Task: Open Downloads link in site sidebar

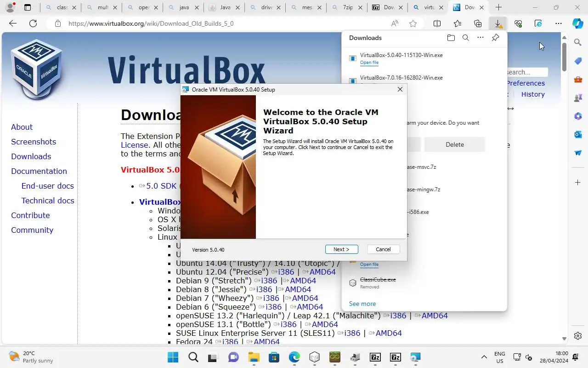Action: 31,156
